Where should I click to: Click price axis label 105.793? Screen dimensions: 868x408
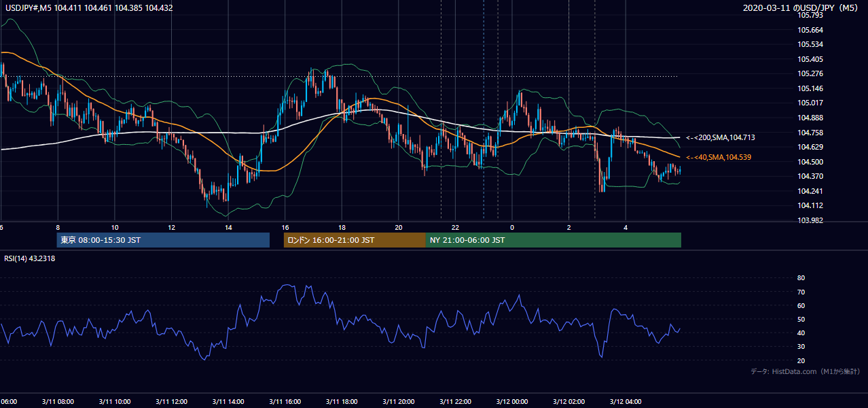tap(810, 15)
